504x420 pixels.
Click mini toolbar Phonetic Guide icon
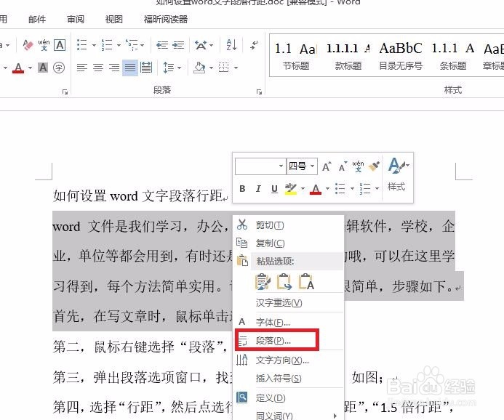[x=358, y=166]
